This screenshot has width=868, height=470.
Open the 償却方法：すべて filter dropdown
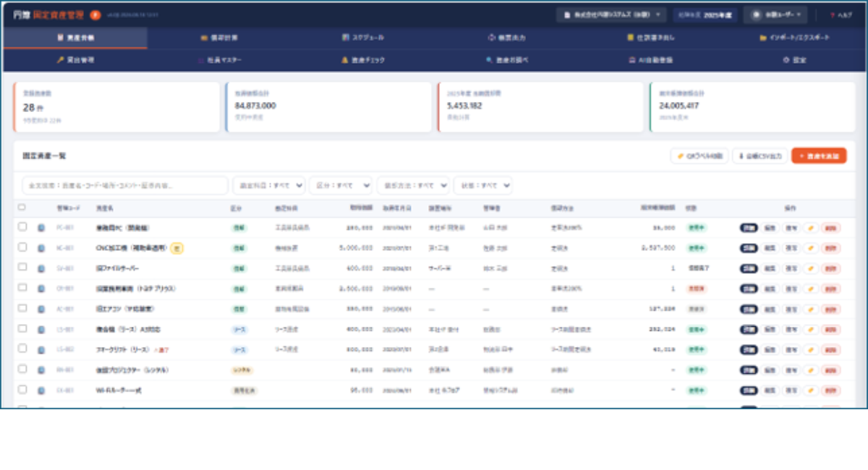(413, 186)
